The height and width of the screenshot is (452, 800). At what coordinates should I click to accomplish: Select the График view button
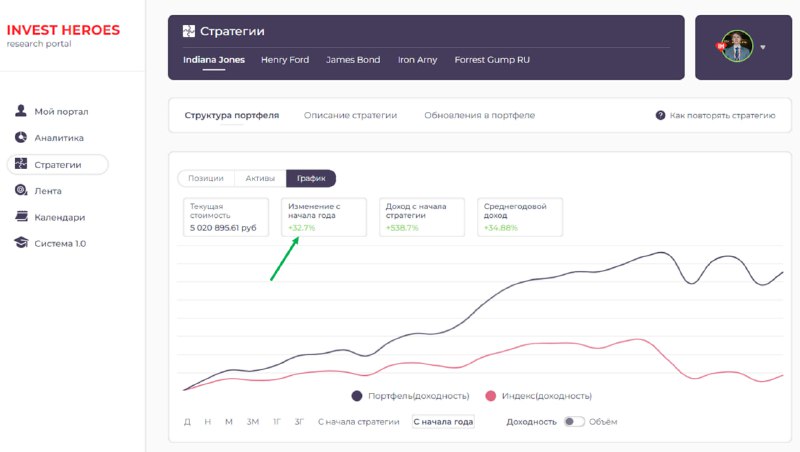click(311, 178)
